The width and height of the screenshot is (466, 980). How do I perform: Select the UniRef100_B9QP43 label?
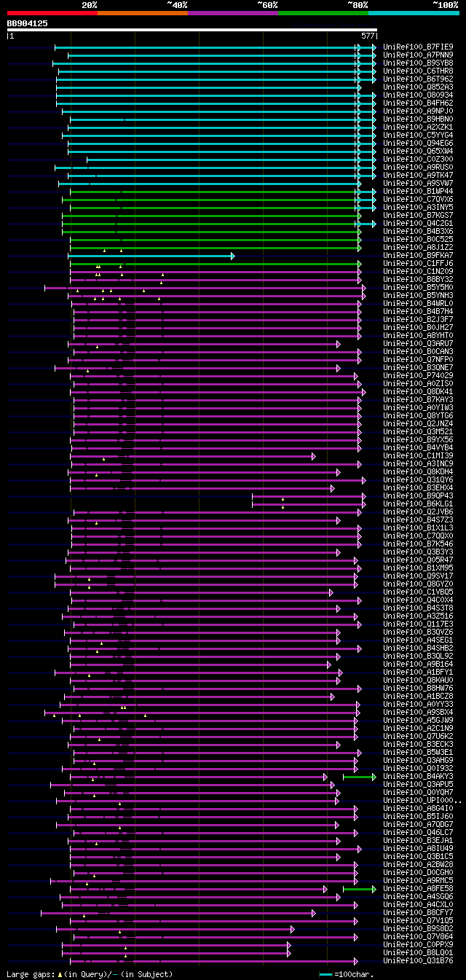coord(418,495)
